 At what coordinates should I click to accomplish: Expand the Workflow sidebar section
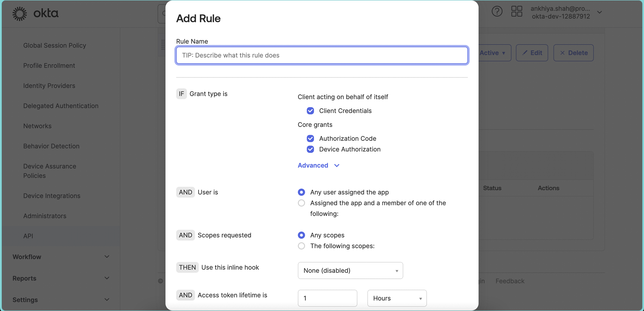61,257
